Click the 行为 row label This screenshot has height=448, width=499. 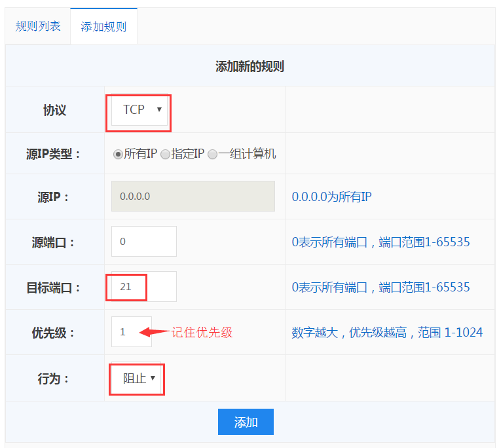coord(54,379)
